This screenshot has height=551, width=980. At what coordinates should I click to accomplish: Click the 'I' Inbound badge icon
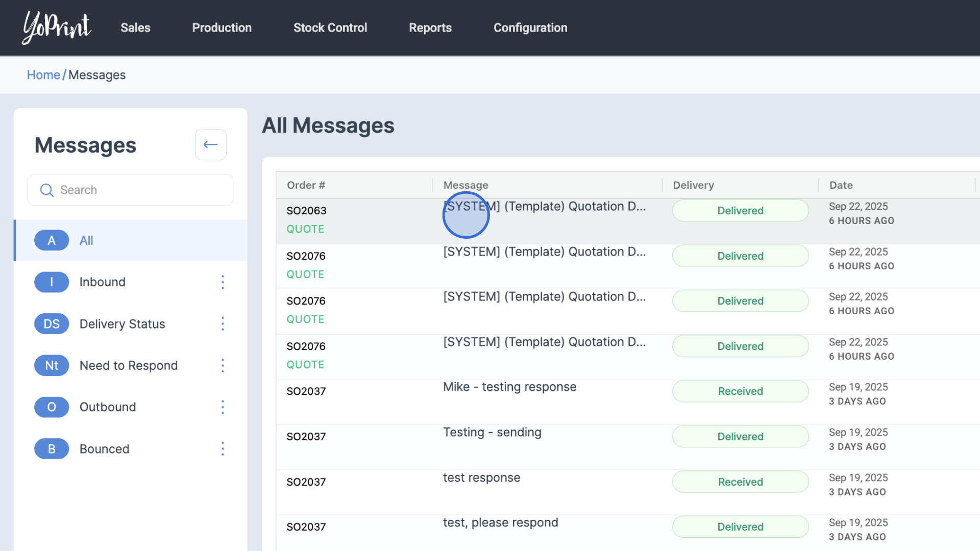point(52,282)
